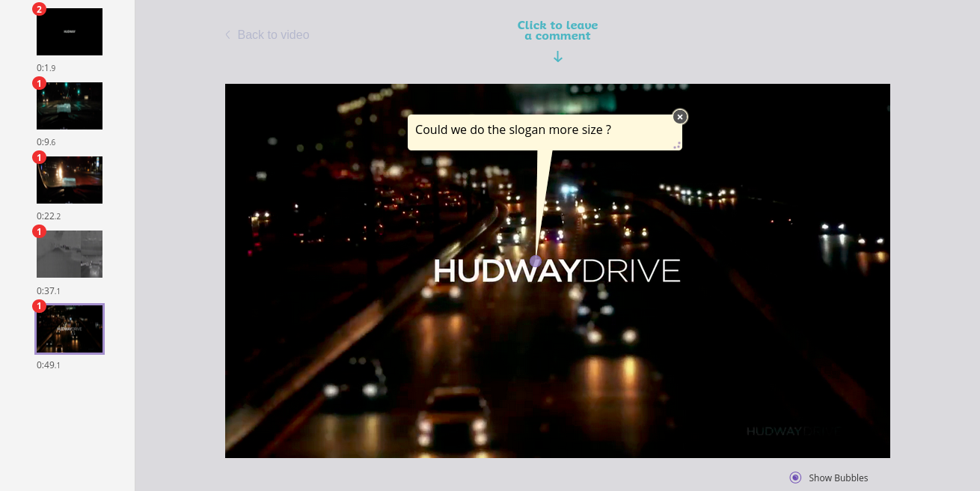
Task: Click the 'Show Bubbles' label text
Action: [x=839, y=478]
